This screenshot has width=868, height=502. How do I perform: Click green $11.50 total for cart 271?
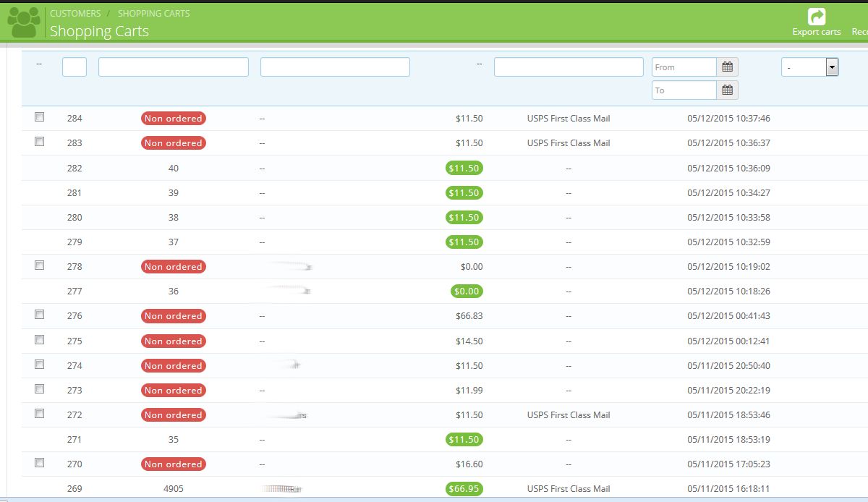[464, 440]
